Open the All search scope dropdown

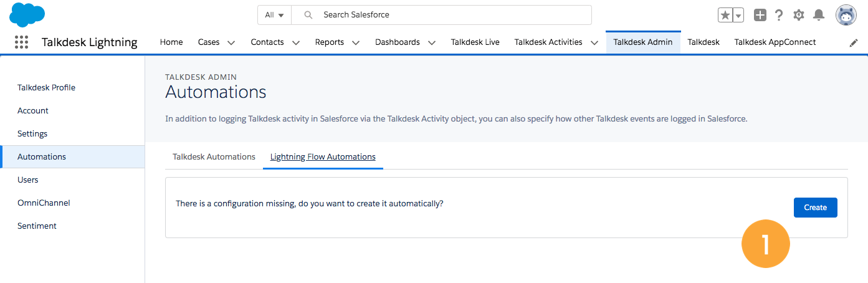tap(275, 15)
